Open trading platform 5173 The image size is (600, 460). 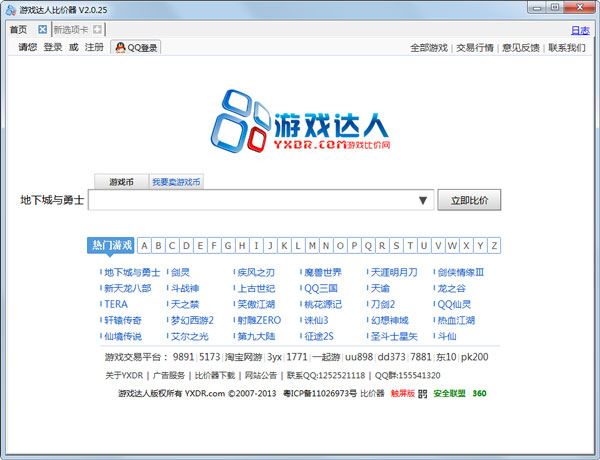[x=210, y=357]
